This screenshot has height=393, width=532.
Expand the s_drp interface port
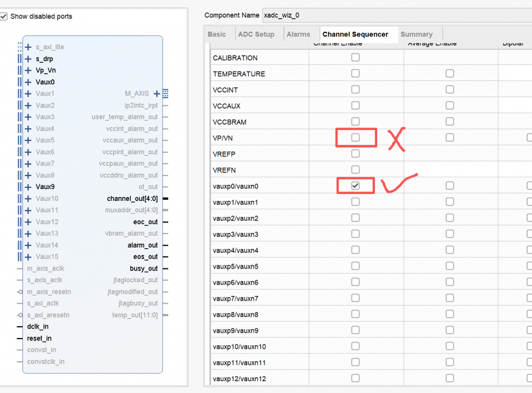[x=28, y=59]
